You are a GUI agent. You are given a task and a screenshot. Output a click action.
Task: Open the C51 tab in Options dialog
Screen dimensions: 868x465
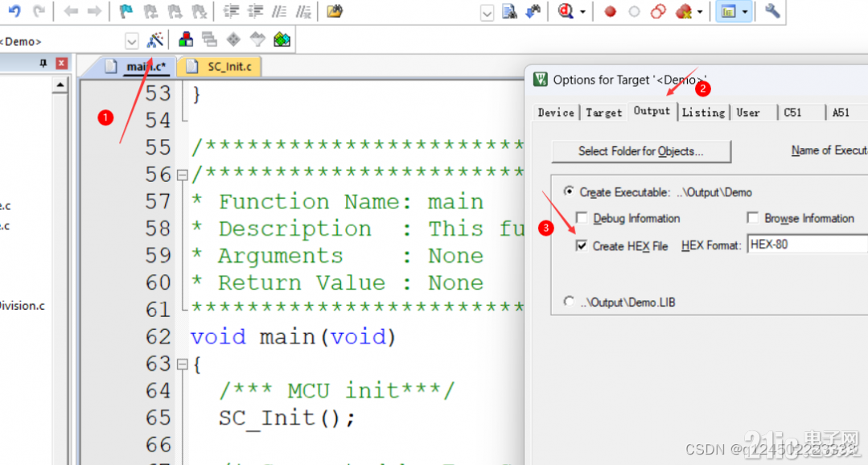pos(792,113)
